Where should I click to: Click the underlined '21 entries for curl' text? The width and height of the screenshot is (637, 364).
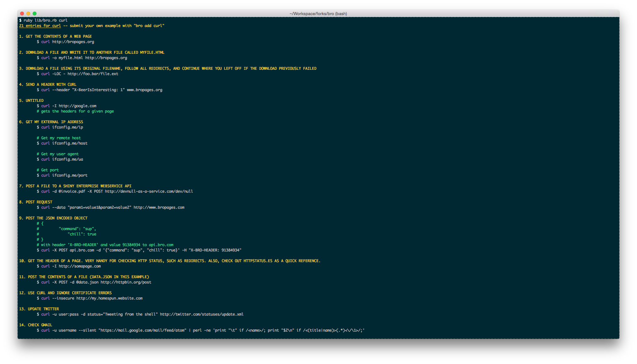coord(40,26)
